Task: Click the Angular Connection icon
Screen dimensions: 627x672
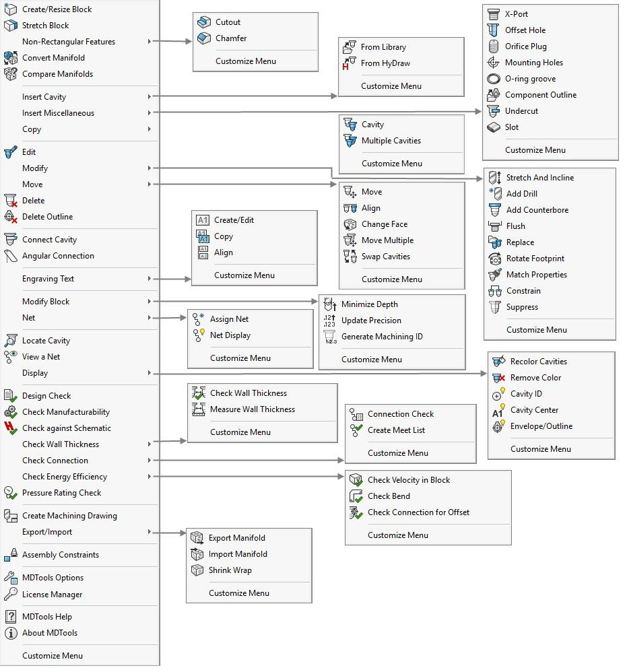Action: [x=10, y=256]
